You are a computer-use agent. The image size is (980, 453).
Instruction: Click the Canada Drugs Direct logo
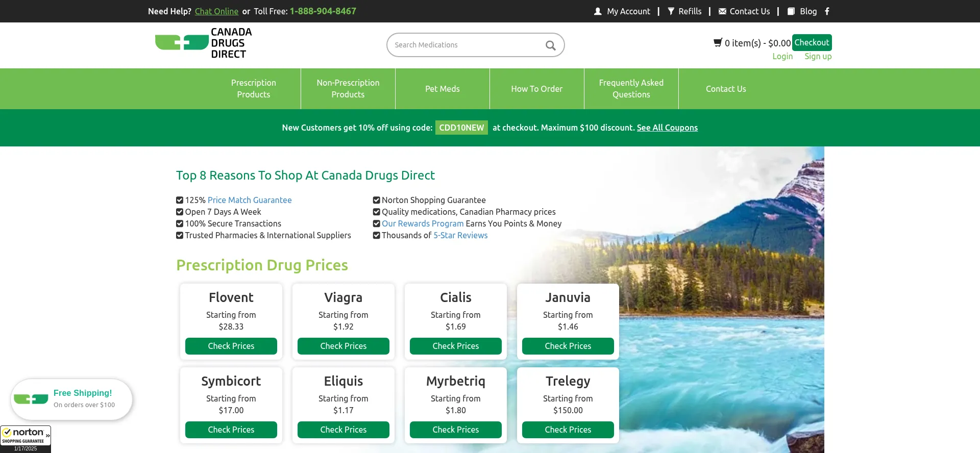tap(204, 43)
